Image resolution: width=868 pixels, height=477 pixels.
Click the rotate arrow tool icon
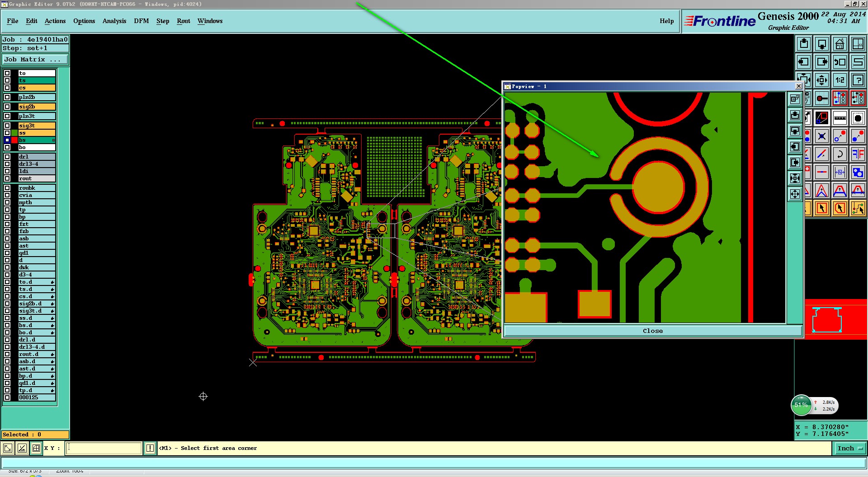pos(840,154)
